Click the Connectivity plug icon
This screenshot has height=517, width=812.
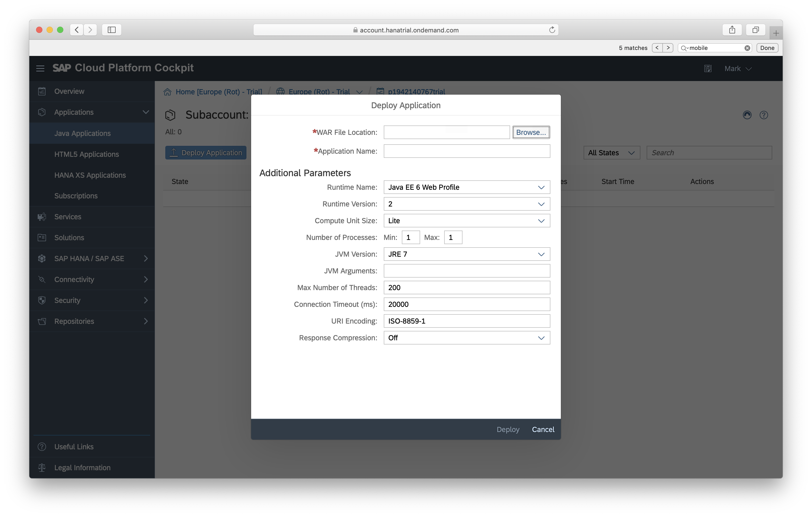42,279
